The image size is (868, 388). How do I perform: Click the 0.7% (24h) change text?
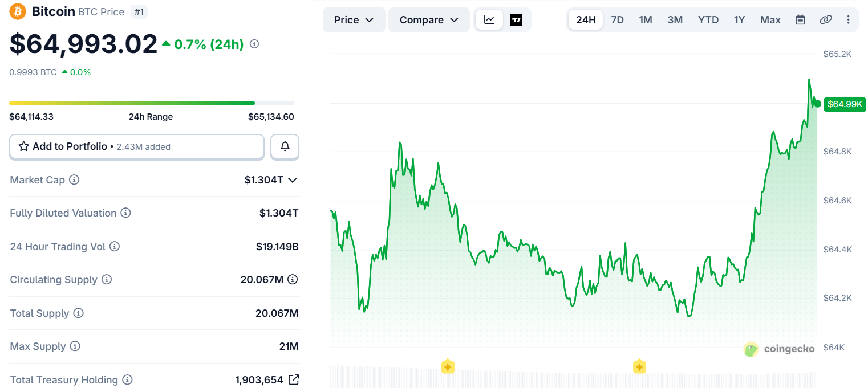[209, 44]
